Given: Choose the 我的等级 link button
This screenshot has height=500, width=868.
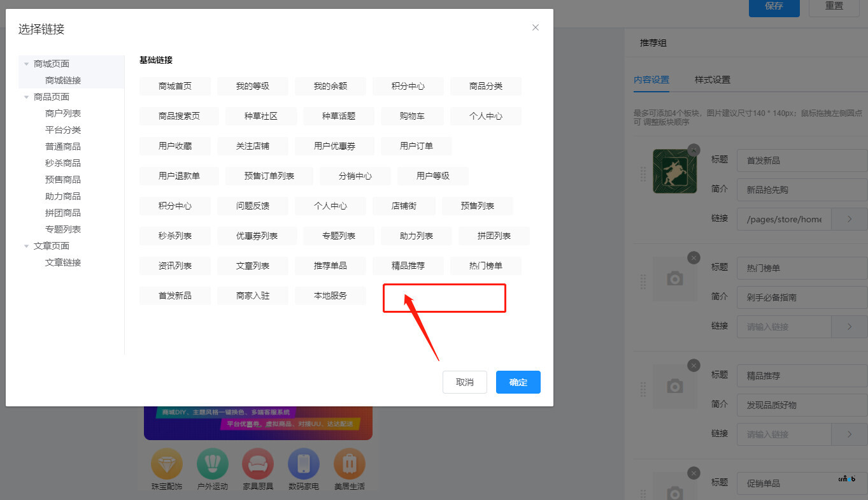Looking at the screenshot, I should coord(253,86).
